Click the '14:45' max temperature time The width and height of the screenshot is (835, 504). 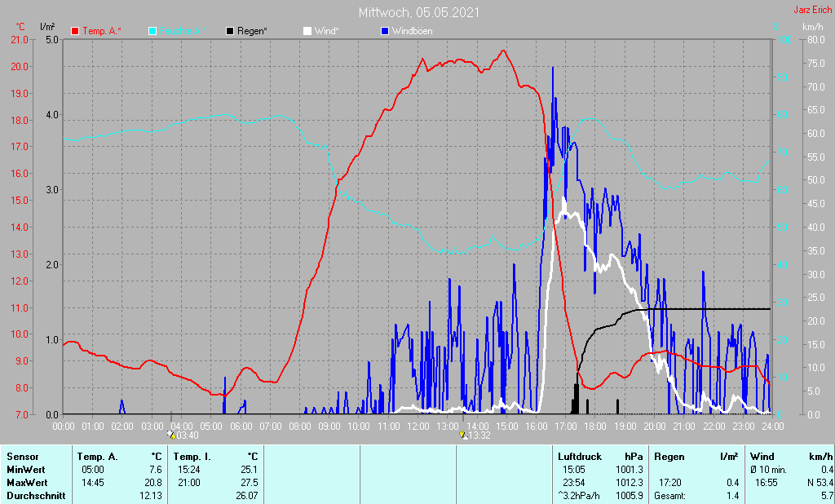(x=93, y=483)
